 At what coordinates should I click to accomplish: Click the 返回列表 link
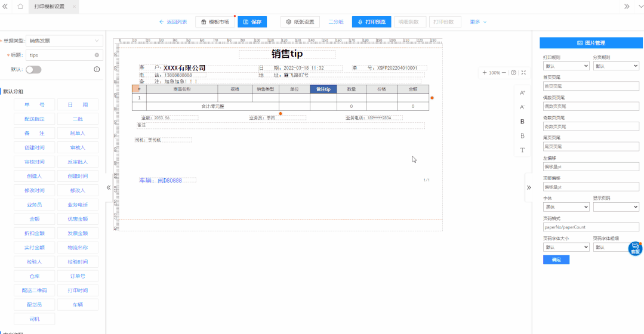pos(173,22)
